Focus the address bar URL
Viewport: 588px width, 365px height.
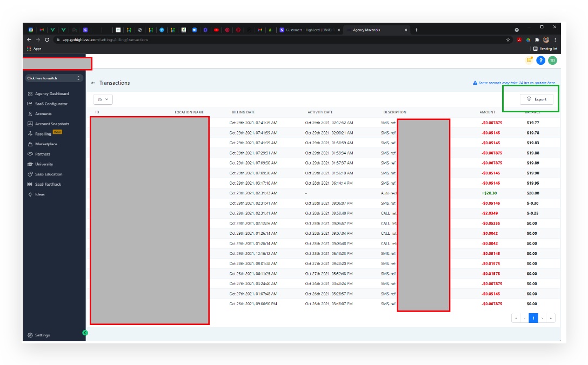[x=105, y=40]
